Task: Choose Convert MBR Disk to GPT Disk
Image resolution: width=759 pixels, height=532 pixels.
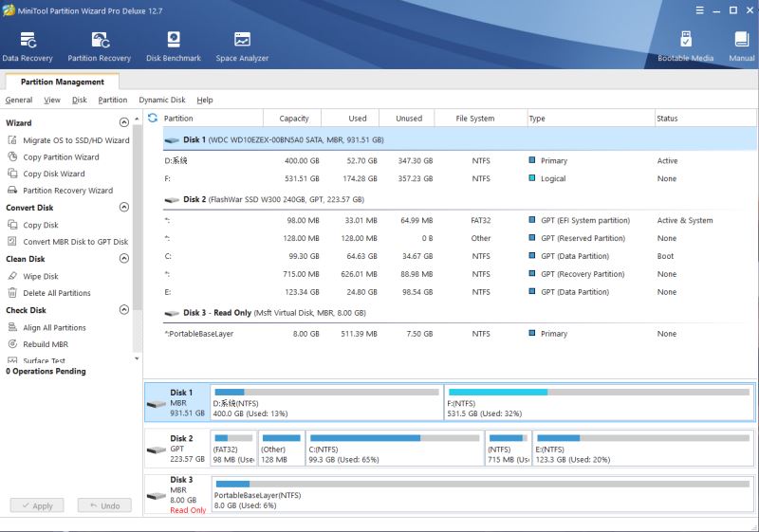Action: [x=68, y=242]
